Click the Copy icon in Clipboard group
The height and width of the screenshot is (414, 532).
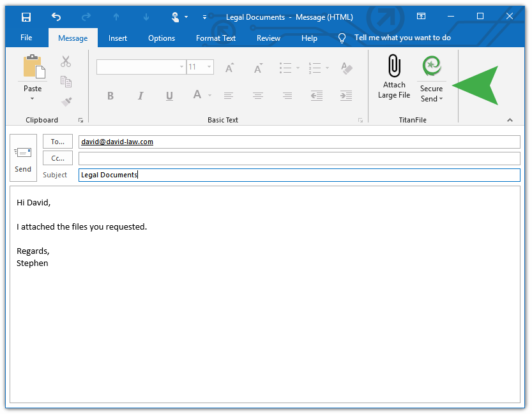tap(66, 81)
